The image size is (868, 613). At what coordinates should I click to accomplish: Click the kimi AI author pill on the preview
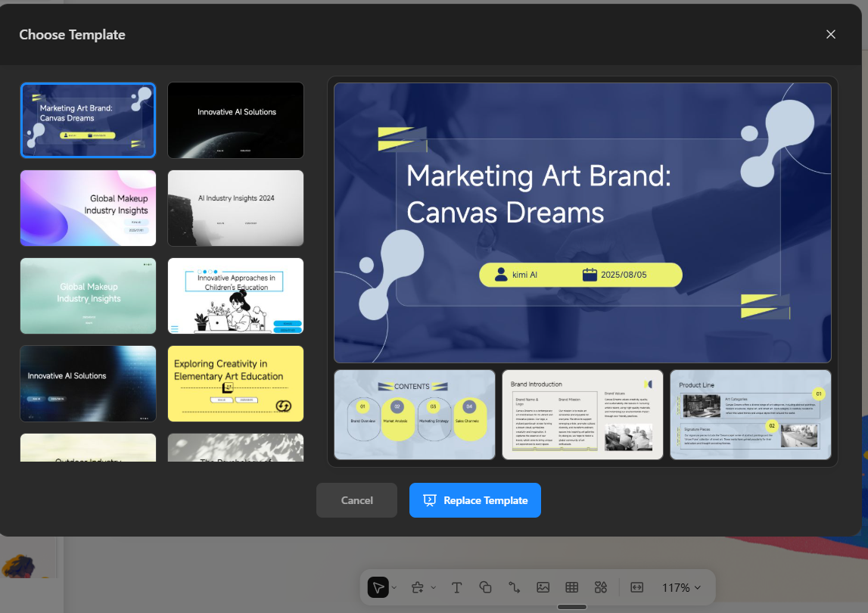516,275
